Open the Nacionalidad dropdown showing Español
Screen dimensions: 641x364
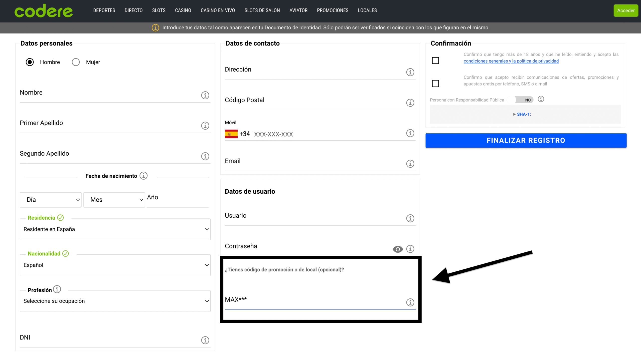(115, 265)
